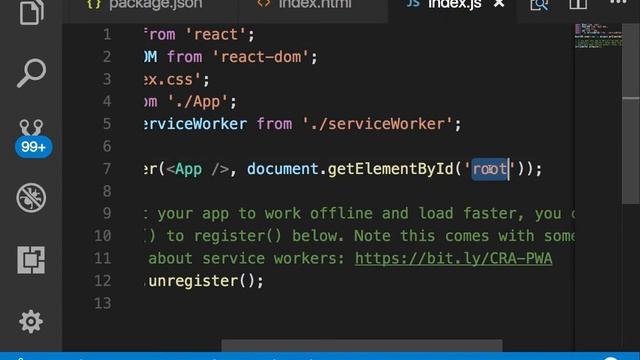Image resolution: width=640 pixels, height=360 pixels.
Task: Open the Manage gear settings
Action: tap(31, 322)
